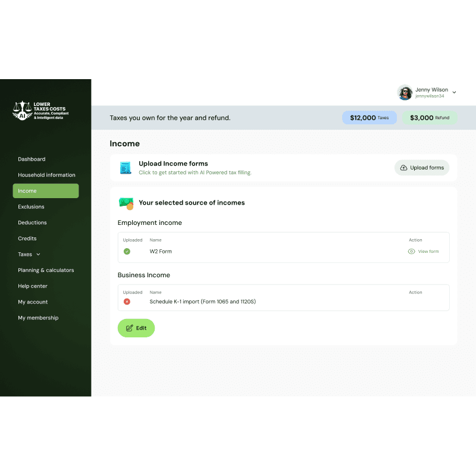Screen dimensions: 476x476
Task: Click 'Taxes you own for the year and refund.'
Action: click(170, 118)
